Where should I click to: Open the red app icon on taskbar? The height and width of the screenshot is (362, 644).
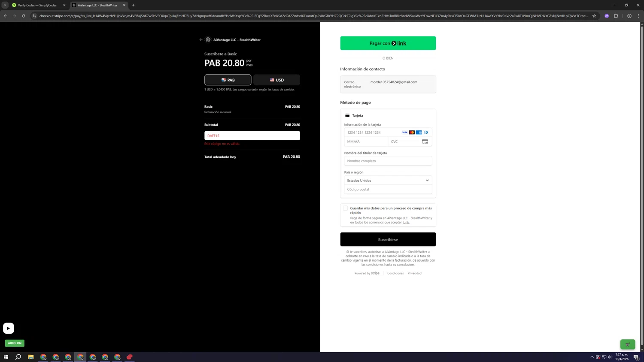coord(130,357)
